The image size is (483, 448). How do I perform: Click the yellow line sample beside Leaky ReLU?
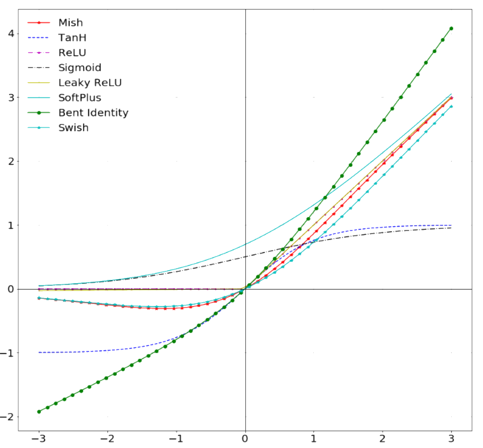pos(39,83)
